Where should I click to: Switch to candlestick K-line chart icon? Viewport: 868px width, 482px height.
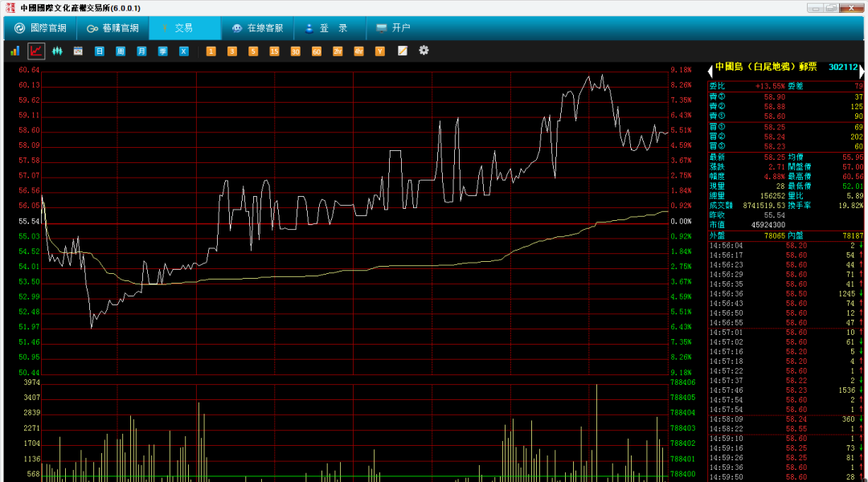click(x=57, y=51)
